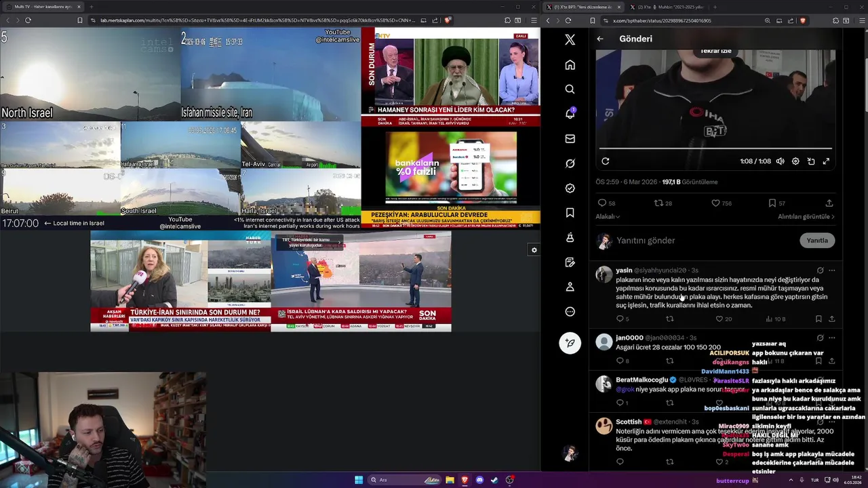Reload the Multi TV page
Viewport: 868px width, 488px height.
point(28,20)
